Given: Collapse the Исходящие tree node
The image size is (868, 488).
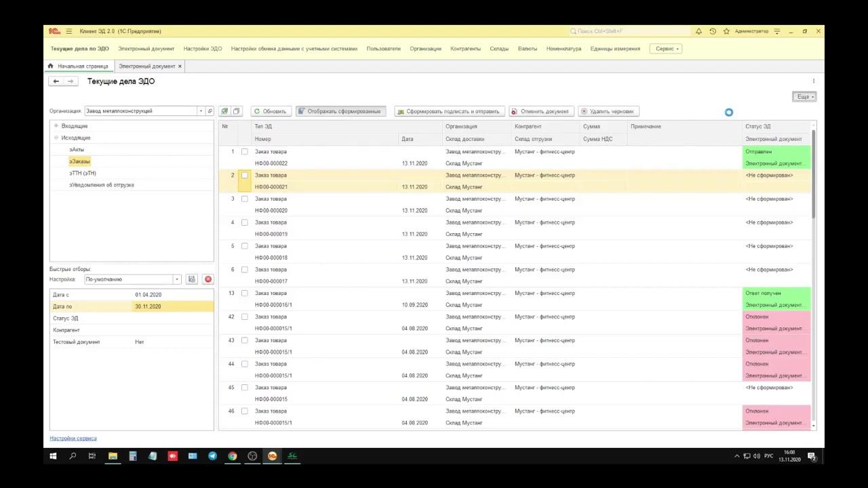Looking at the screenshot, I should [56, 138].
